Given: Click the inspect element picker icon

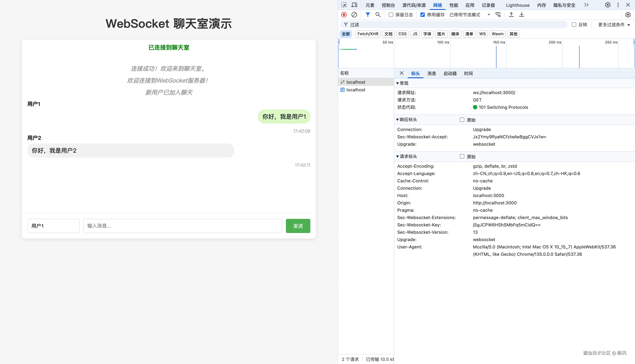Looking at the screenshot, I should (344, 5).
